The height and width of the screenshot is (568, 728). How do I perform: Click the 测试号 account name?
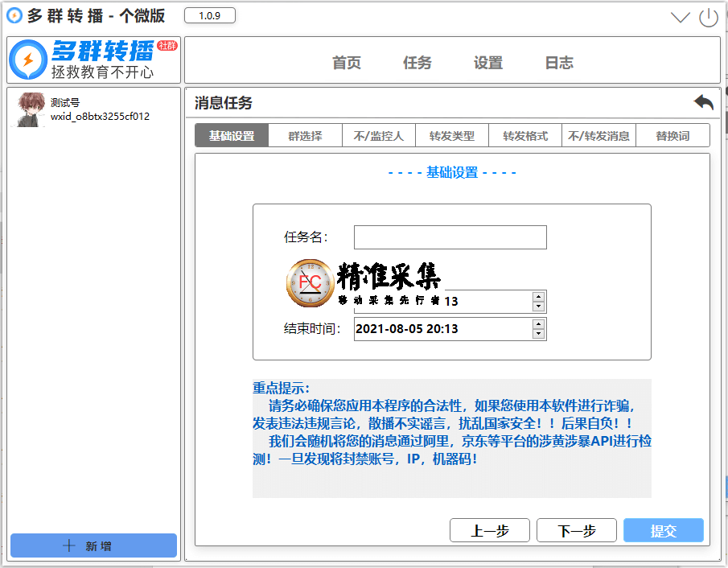pos(65,103)
